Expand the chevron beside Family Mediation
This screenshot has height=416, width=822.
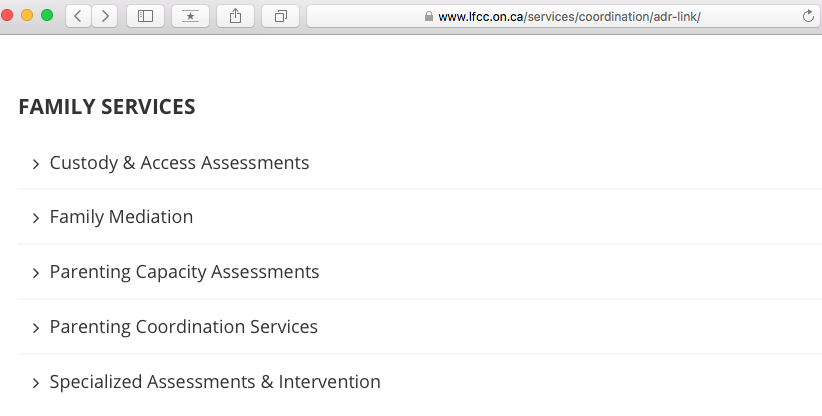(35, 218)
